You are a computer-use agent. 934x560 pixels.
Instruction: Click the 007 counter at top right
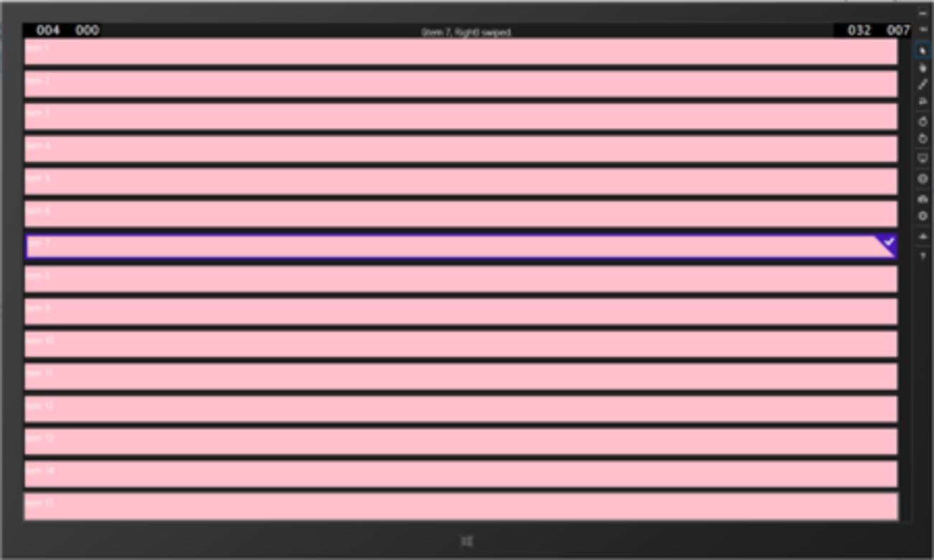coord(898,30)
